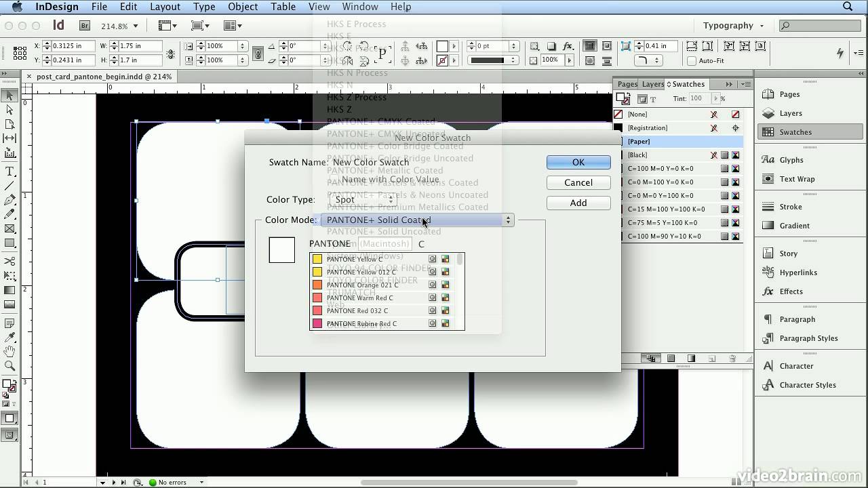Open the Stroke panel in the dock
This screenshot has width=868, height=488.
point(791,207)
